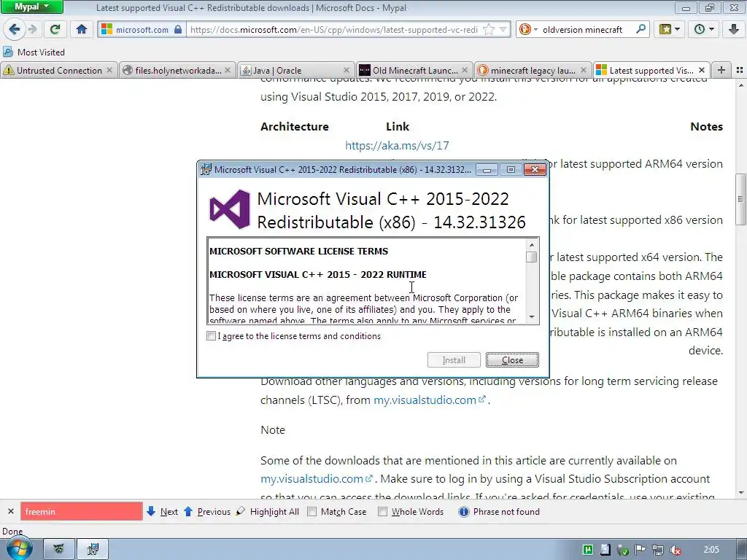Screen dimensions: 747x560
Task: Click the find text field containing freemin
Action: 82,511
